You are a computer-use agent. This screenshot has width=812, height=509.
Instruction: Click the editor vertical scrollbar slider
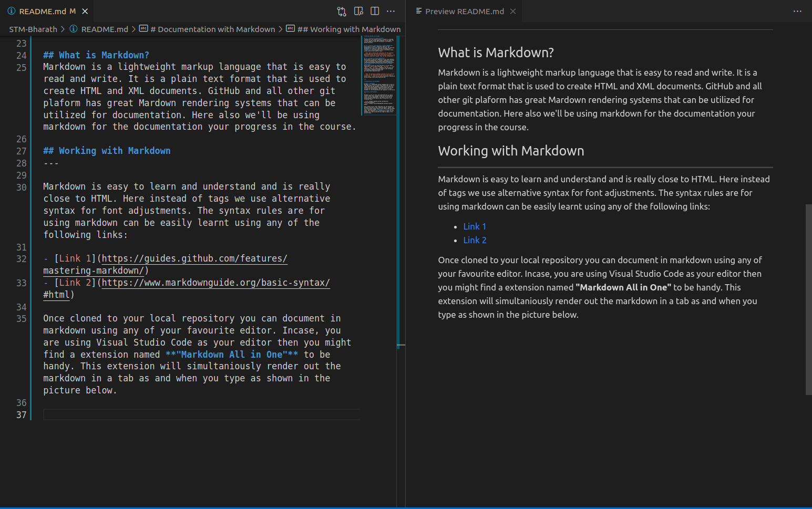(x=401, y=191)
